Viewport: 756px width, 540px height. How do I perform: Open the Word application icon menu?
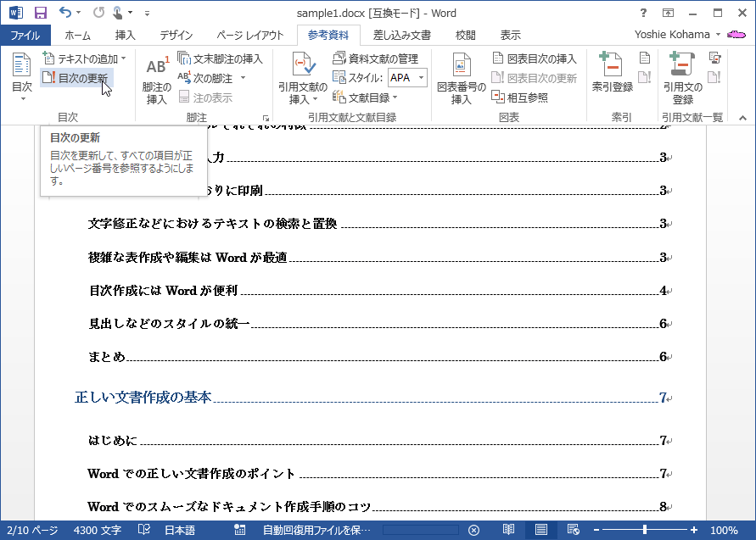[16, 13]
